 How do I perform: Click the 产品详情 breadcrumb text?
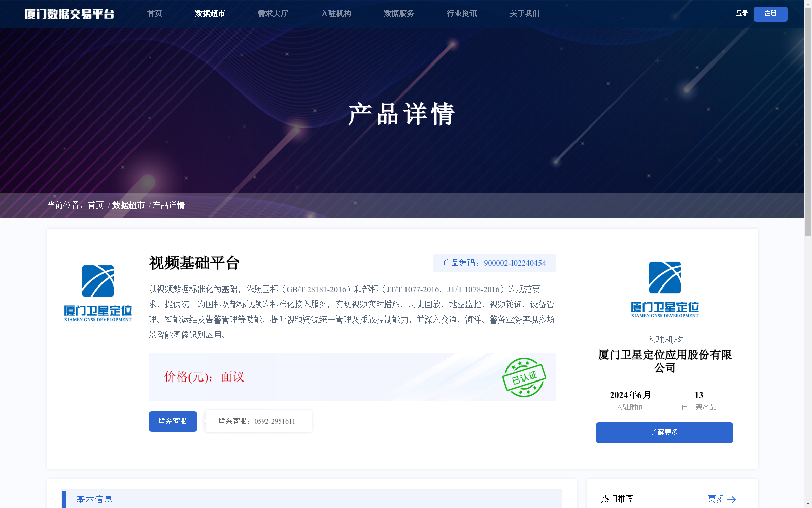tap(168, 205)
